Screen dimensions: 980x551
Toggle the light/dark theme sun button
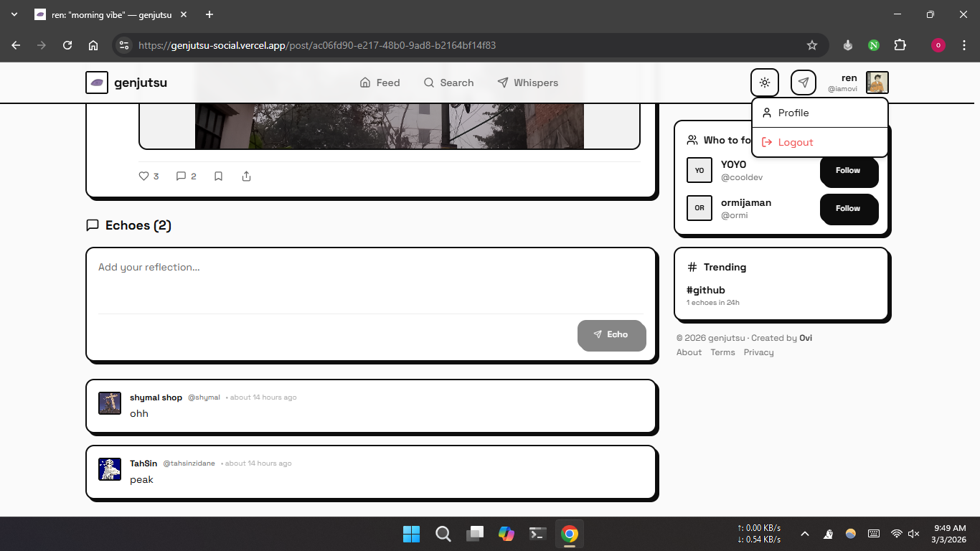765,83
